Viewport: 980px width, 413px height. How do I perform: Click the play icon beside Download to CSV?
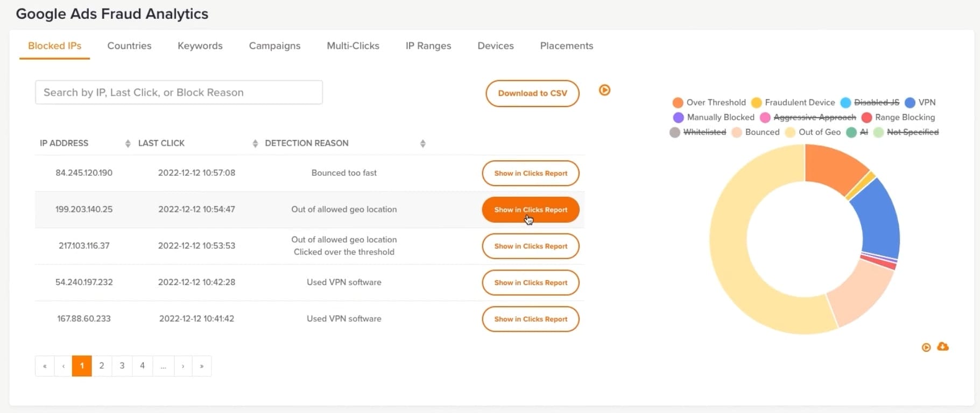tap(604, 90)
